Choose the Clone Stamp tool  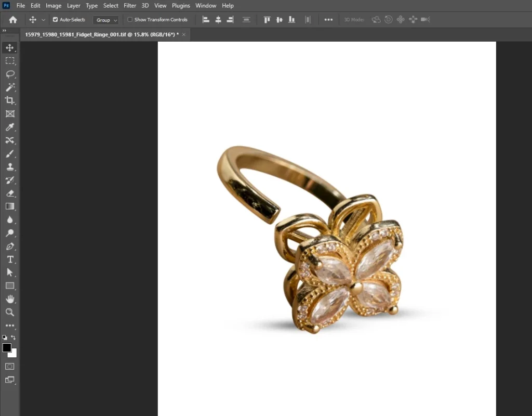pyautogui.click(x=10, y=167)
